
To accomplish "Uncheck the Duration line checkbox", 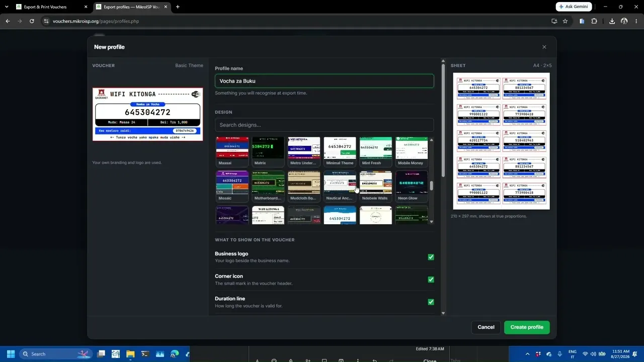I will pyautogui.click(x=431, y=302).
